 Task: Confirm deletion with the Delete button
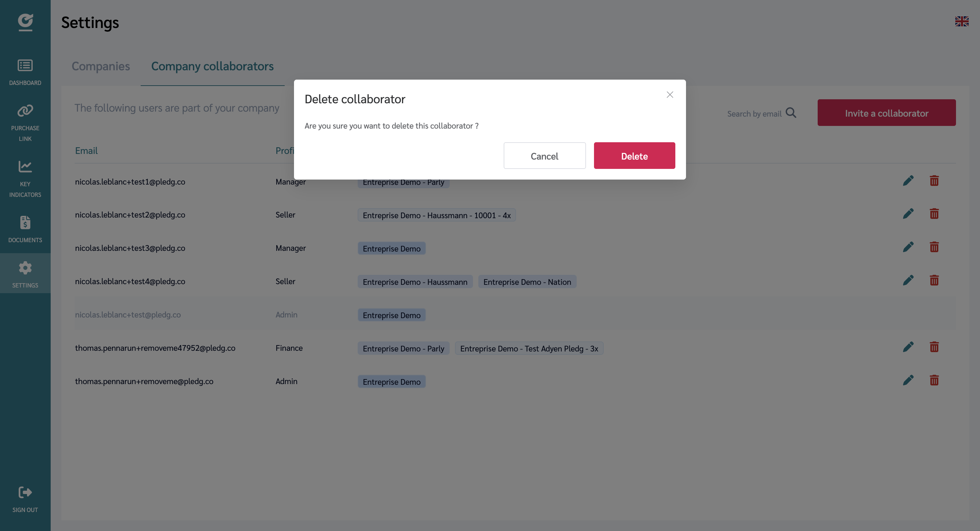pyautogui.click(x=634, y=156)
